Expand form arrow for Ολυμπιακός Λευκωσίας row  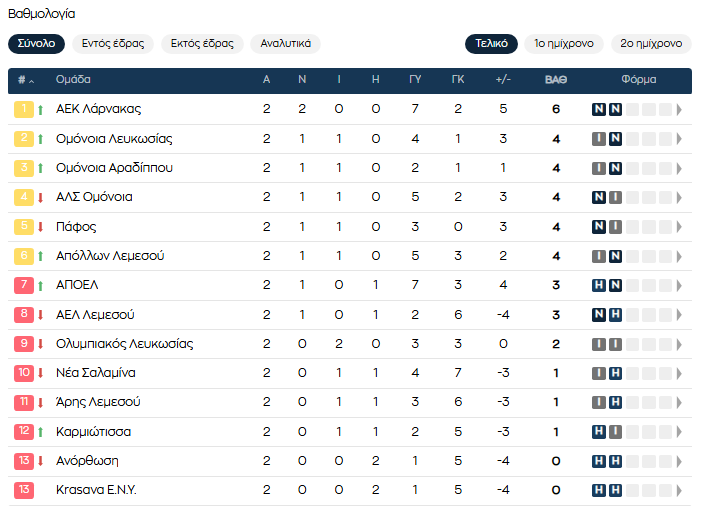click(679, 344)
